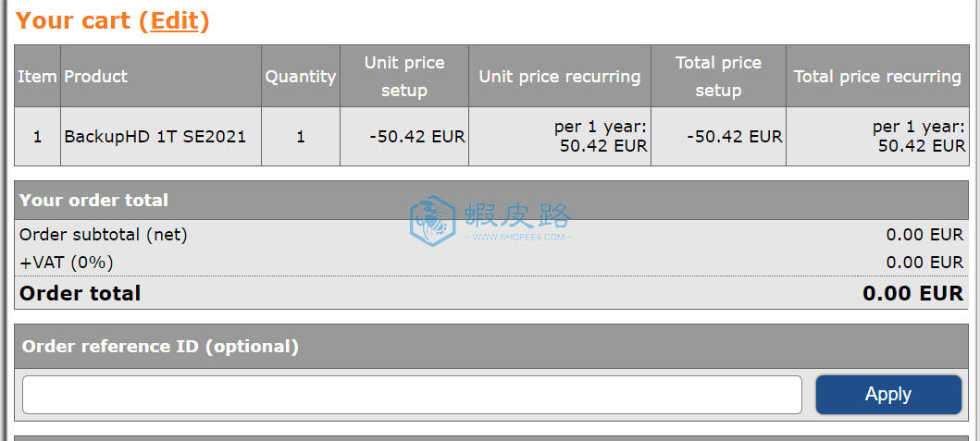The width and height of the screenshot is (980, 441).
Task: Click the Your cart heading text
Action: pyautogui.click(x=72, y=20)
